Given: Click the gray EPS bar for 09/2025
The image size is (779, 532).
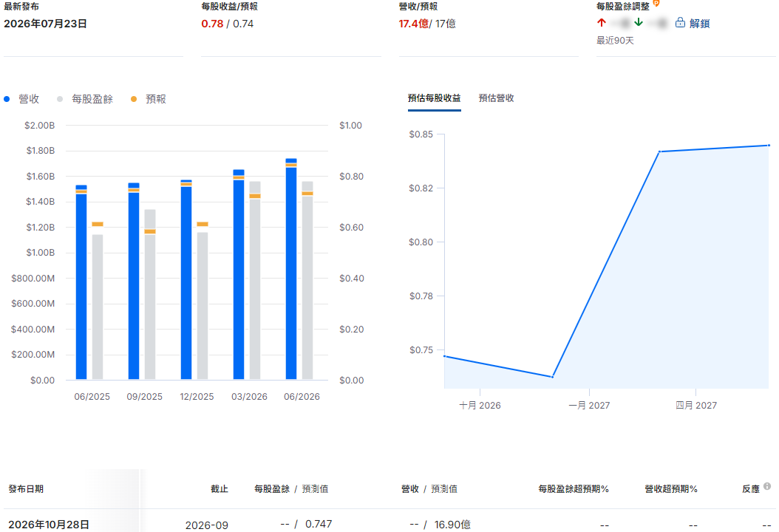Looking at the screenshot, I should [x=150, y=295].
